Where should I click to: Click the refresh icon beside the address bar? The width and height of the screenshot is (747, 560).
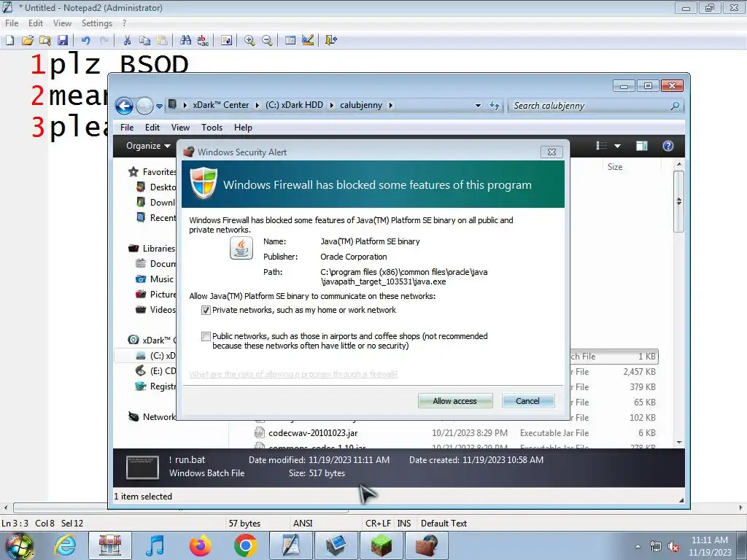point(495,105)
